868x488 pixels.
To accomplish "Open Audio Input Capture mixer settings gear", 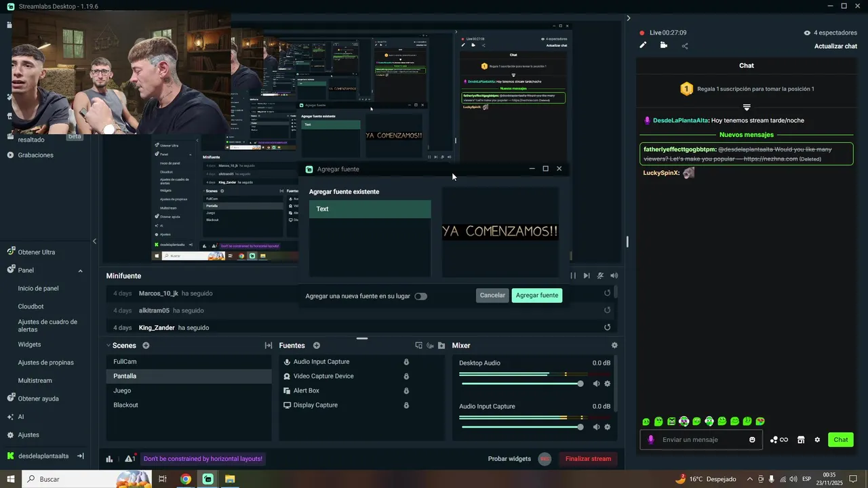I will pyautogui.click(x=607, y=427).
